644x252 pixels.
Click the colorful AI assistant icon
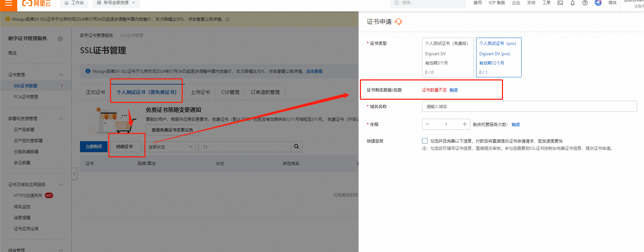pyautogui.click(x=598, y=3)
